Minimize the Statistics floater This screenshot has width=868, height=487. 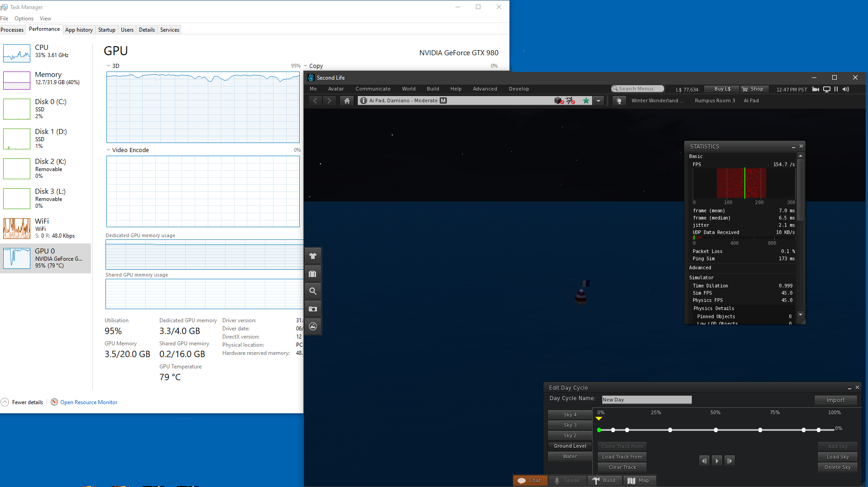[x=793, y=147]
